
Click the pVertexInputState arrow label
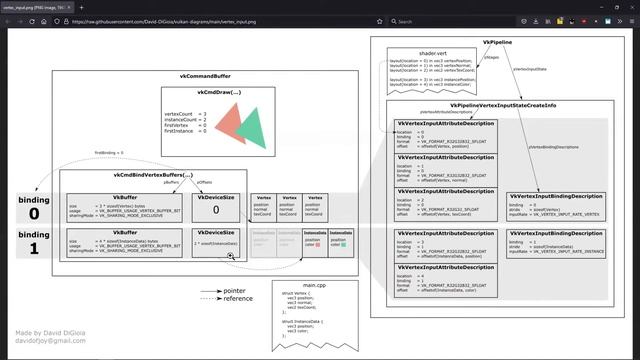click(530, 69)
